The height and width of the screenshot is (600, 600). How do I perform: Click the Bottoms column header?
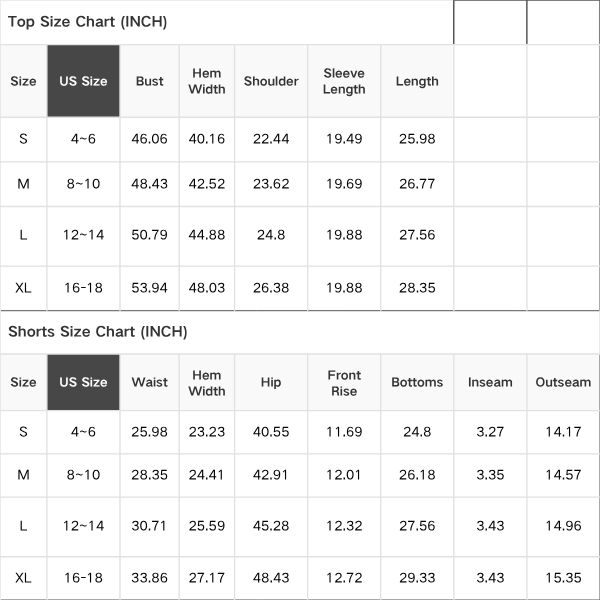coord(417,382)
